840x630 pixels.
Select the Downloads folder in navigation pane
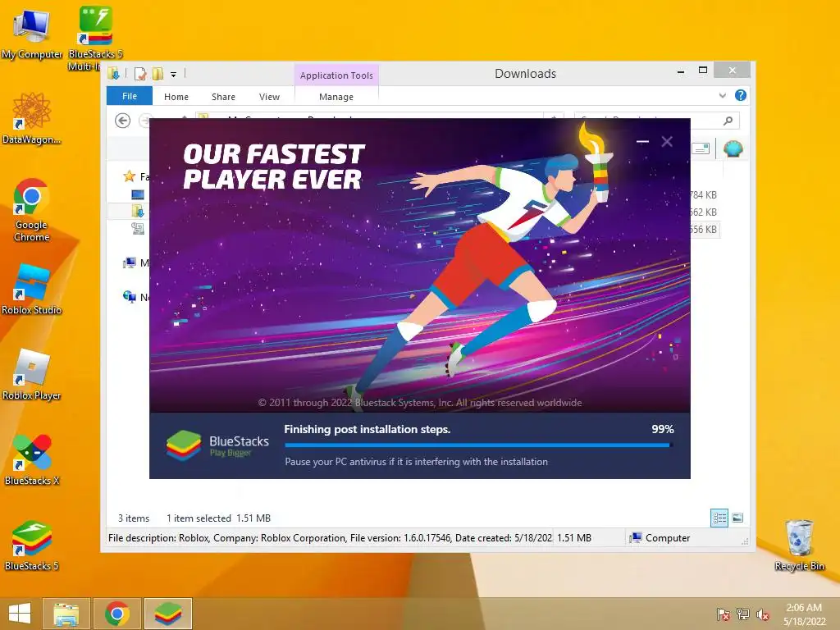pyautogui.click(x=138, y=212)
